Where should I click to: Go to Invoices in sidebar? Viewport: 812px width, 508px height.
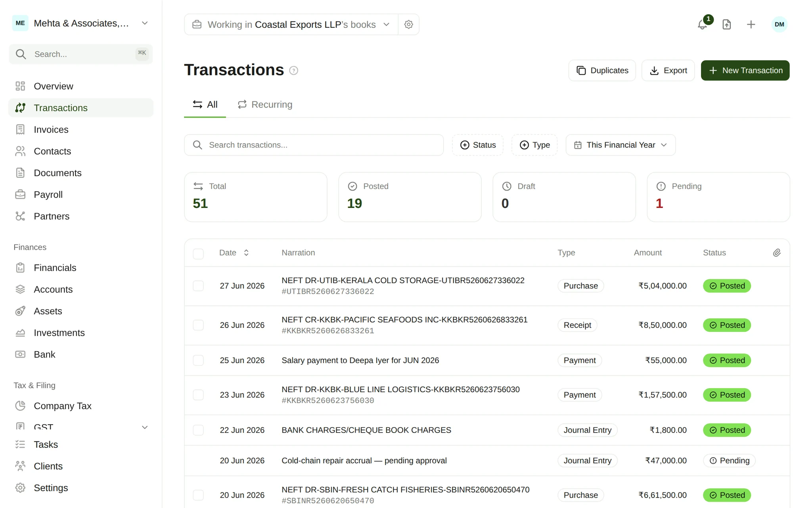click(x=81, y=129)
